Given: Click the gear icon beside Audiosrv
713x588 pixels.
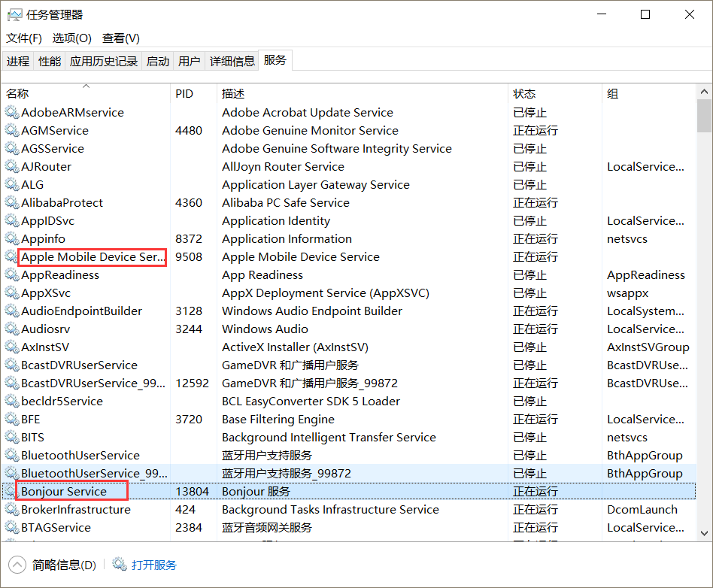Looking at the screenshot, I should point(12,329).
